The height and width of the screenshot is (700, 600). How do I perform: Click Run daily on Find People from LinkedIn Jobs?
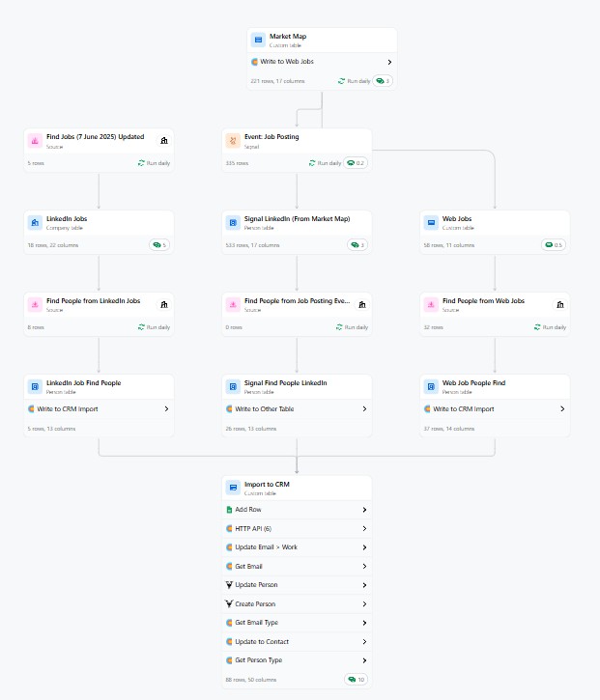point(154,327)
